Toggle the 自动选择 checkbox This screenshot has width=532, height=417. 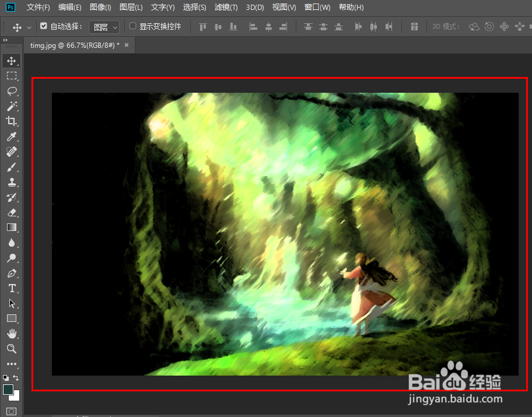tap(43, 26)
